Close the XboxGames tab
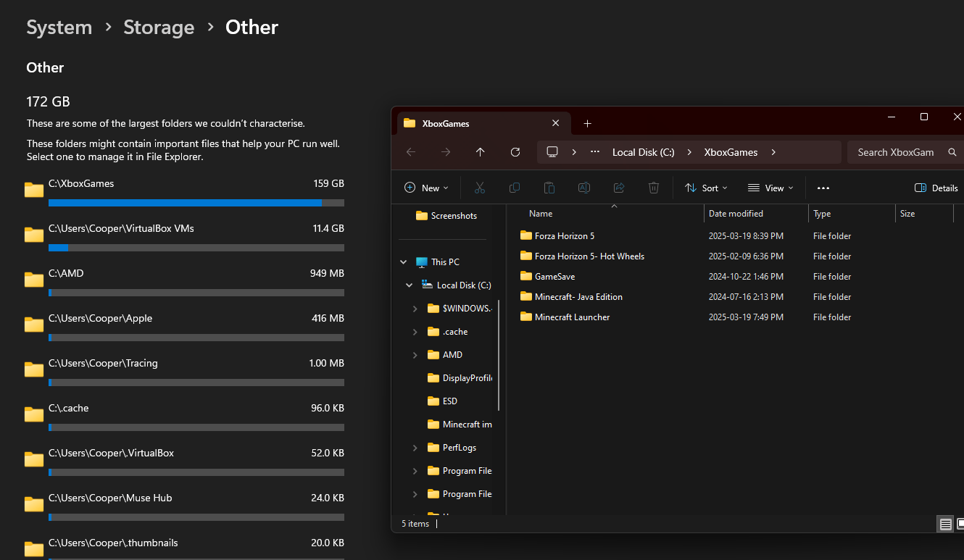This screenshot has width=964, height=560. [556, 123]
